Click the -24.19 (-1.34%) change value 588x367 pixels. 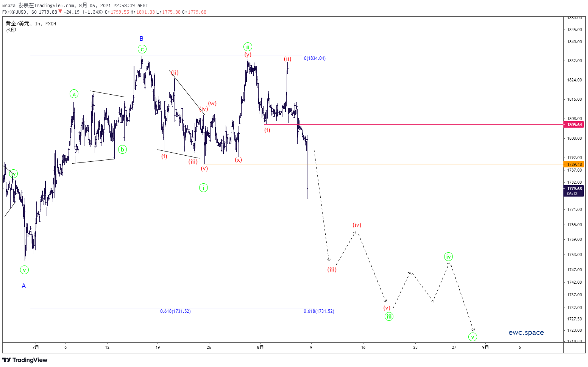coord(83,12)
